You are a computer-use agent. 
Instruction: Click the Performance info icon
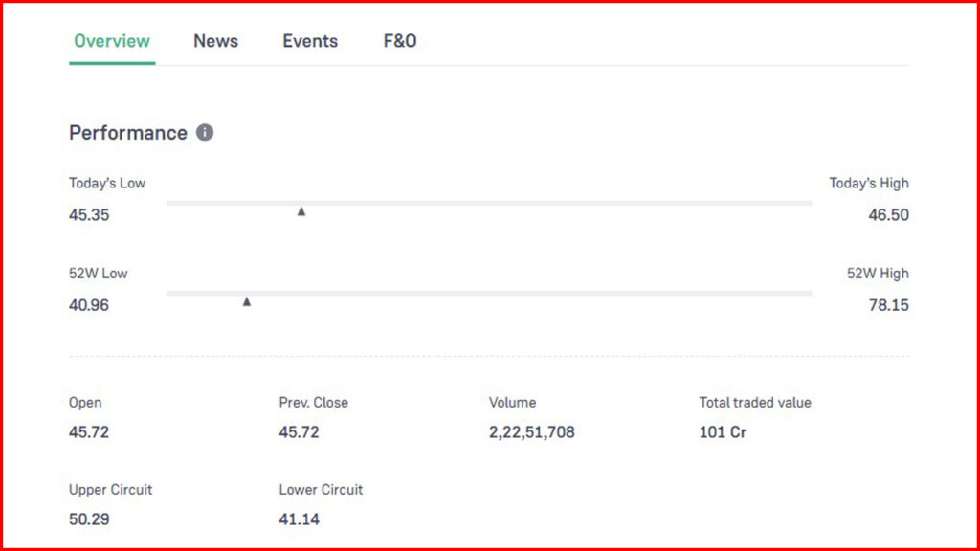click(205, 132)
